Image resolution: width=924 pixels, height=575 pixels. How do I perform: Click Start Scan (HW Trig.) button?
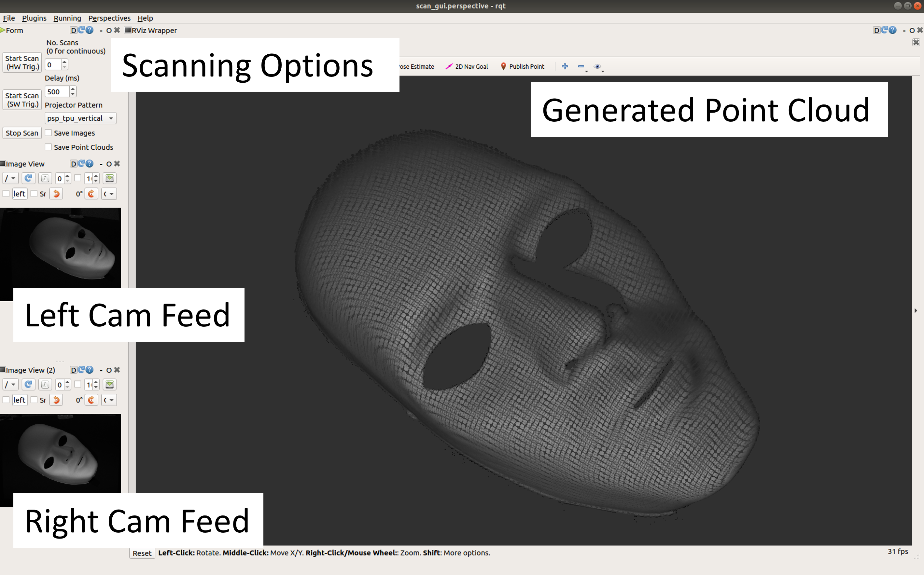pyautogui.click(x=22, y=62)
